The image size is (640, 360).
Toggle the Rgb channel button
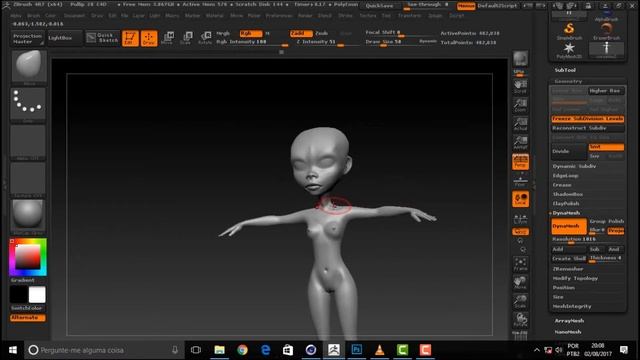(x=251, y=33)
